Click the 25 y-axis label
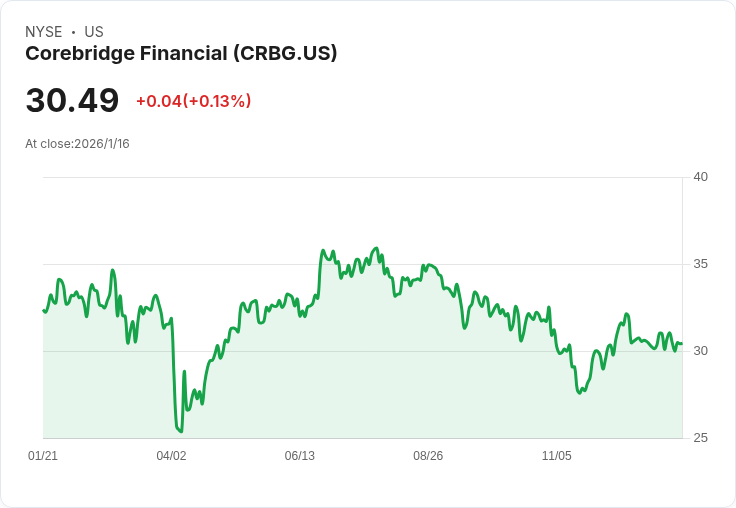The image size is (736, 508). 700,438
